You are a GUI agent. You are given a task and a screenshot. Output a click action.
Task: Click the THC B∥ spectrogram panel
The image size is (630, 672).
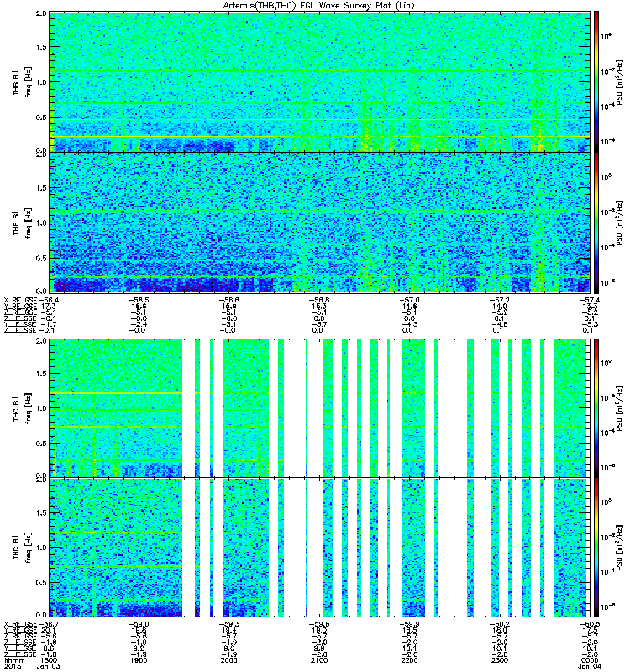pos(320,548)
